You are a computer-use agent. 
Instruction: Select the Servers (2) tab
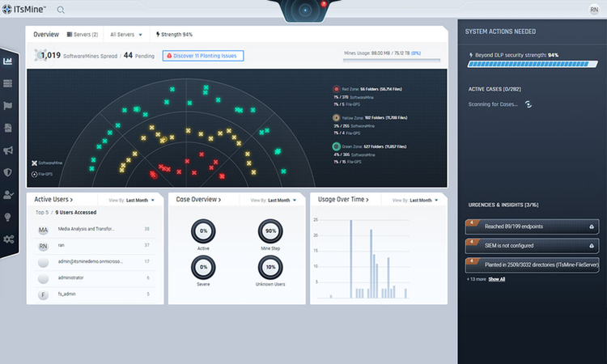click(x=83, y=35)
